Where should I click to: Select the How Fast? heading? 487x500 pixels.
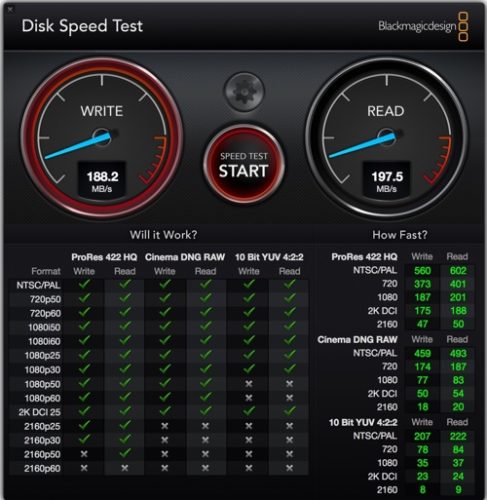tap(400, 235)
